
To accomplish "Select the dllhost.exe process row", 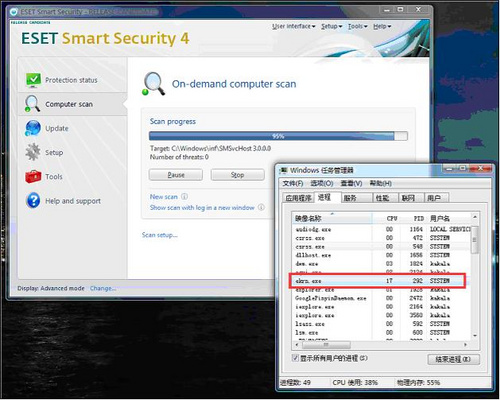I will coord(381,255).
